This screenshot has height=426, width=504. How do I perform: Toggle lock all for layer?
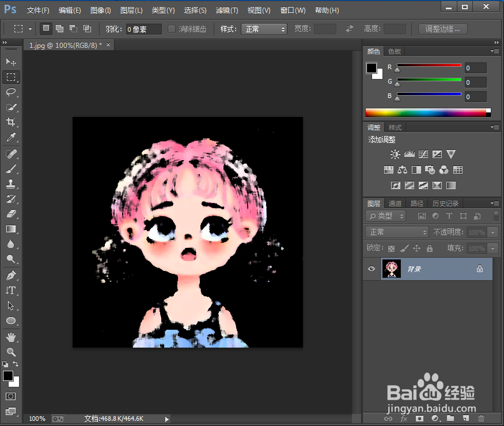coord(430,248)
